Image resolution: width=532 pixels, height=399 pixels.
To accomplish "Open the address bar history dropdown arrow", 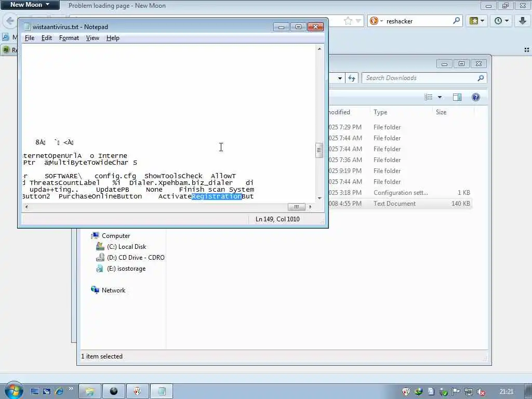I will pos(358,21).
